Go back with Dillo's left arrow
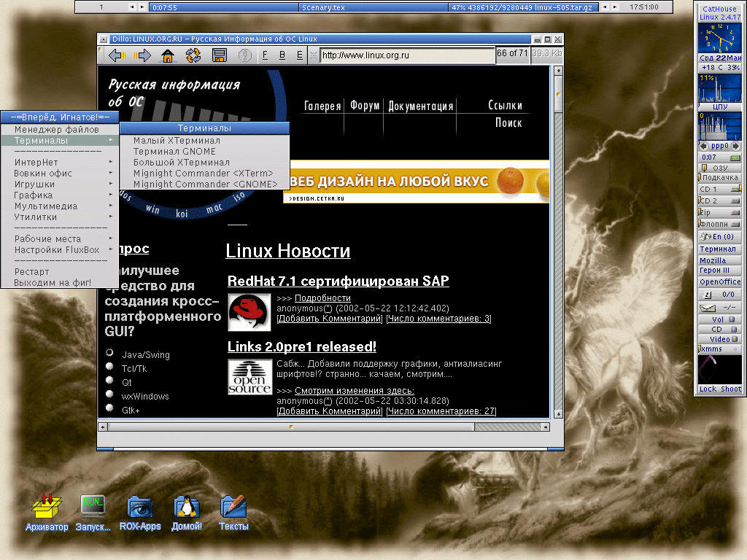747x560 pixels. click(117, 55)
